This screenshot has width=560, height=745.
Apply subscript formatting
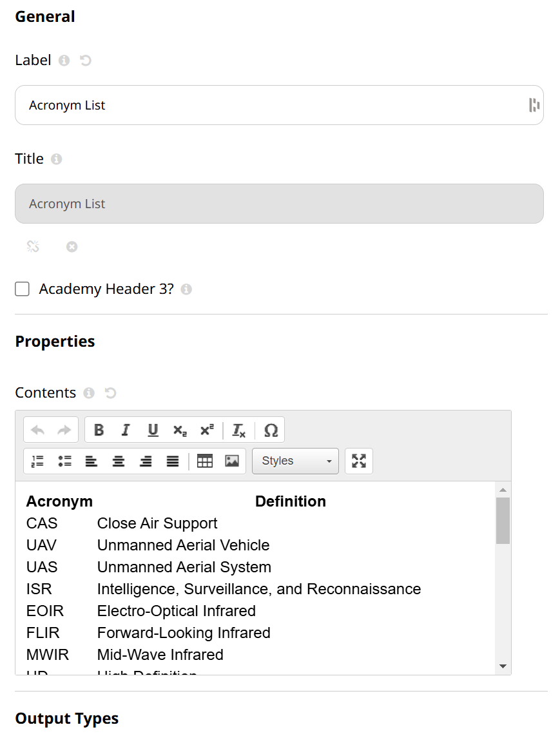pyautogui.click(x=179, y=430)
